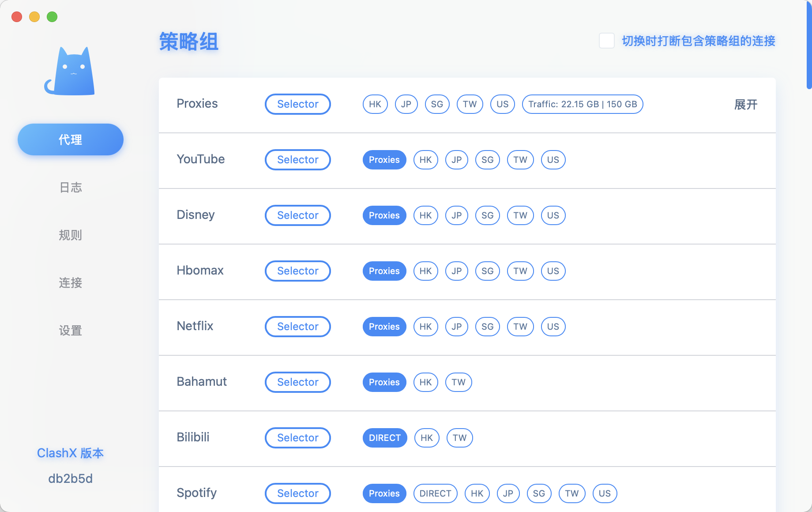
Task: Choose JP for YouTube
Action: 457,160
